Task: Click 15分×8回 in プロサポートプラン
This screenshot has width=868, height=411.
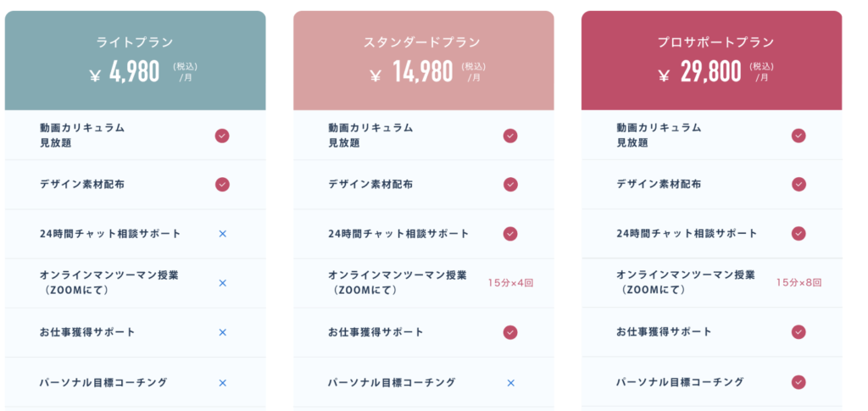Action: click(798, 283)
